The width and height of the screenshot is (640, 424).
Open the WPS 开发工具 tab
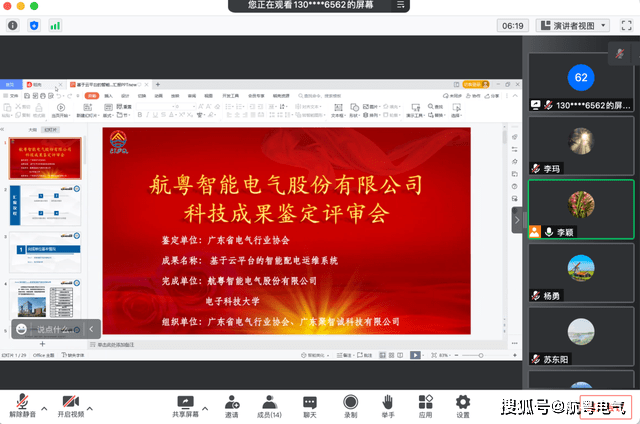click(x=231, y=96)
